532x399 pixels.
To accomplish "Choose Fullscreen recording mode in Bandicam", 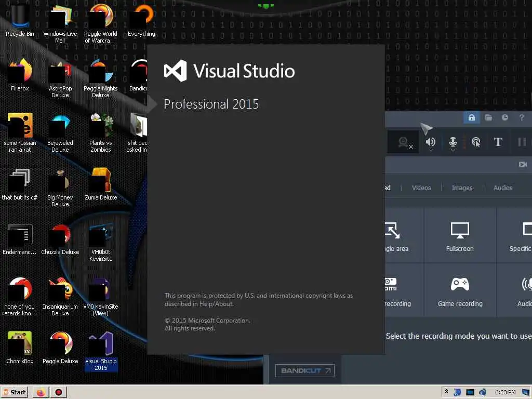I will point(460,236).
